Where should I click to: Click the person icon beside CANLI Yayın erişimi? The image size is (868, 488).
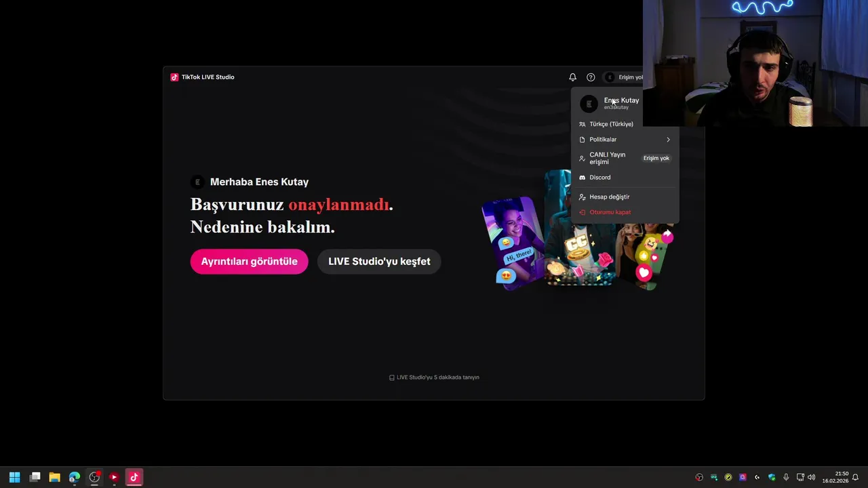tap(582, 159)
